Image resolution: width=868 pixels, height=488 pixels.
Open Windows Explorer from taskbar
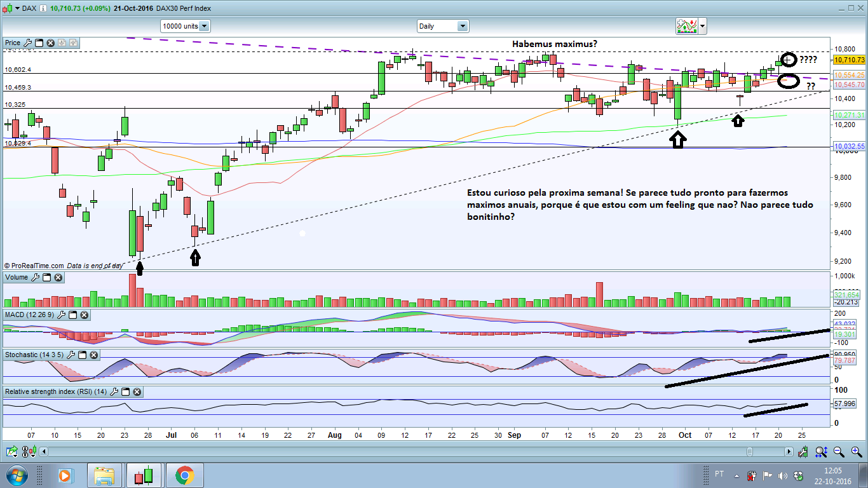tap(104, 475)
